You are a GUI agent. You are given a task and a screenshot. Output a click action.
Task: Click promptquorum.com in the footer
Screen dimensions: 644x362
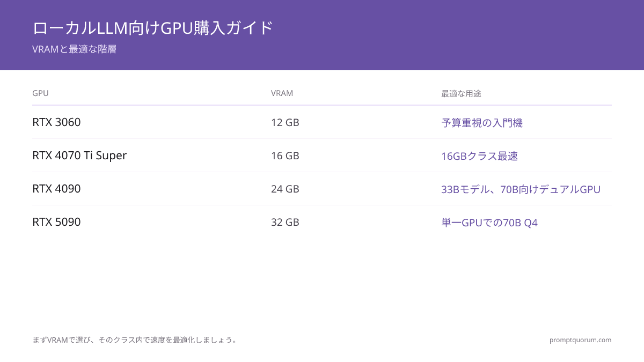580,339
